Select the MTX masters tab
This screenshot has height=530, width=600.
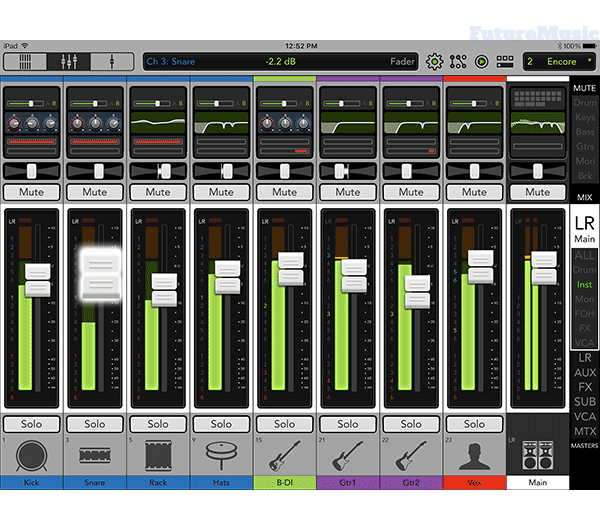[585, 431]
